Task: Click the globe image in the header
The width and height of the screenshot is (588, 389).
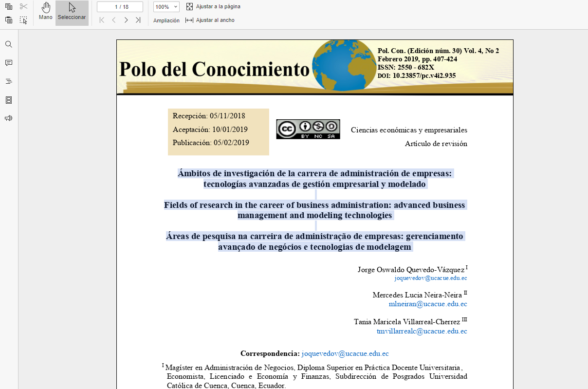Action: coord(344,66)
